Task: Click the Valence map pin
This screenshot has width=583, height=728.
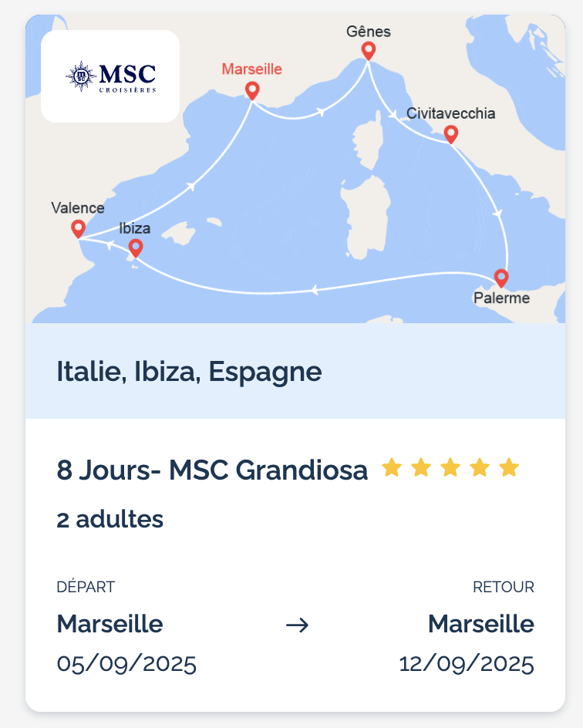Action: (x=78, y=229)
